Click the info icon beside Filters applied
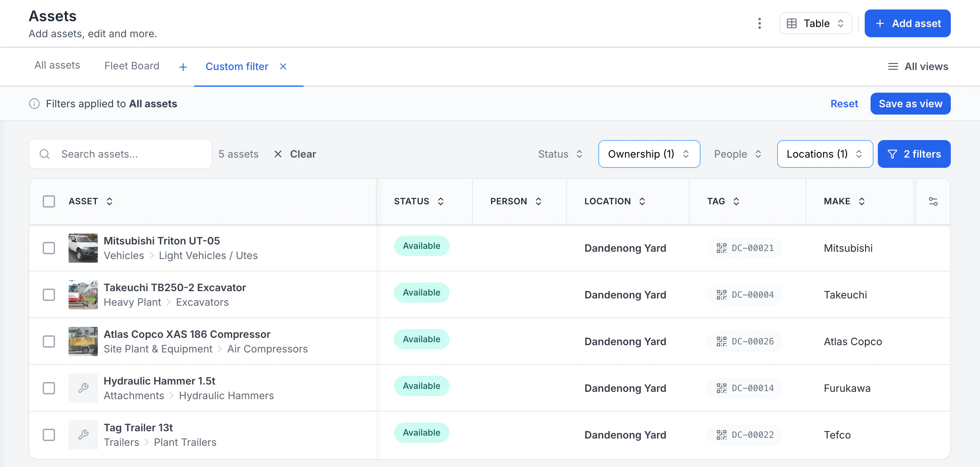The height and width of the screenshot is (467, 980). pyautogui.click(x=34, y=104)
